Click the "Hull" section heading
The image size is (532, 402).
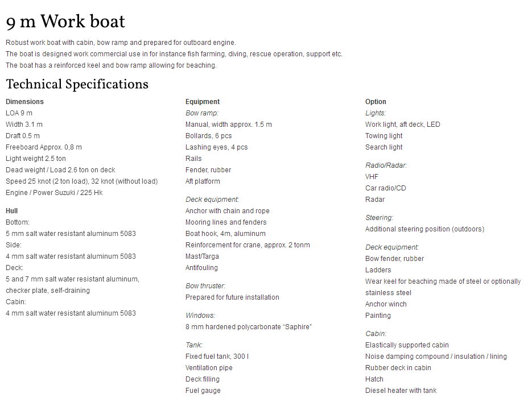(12, 211)
